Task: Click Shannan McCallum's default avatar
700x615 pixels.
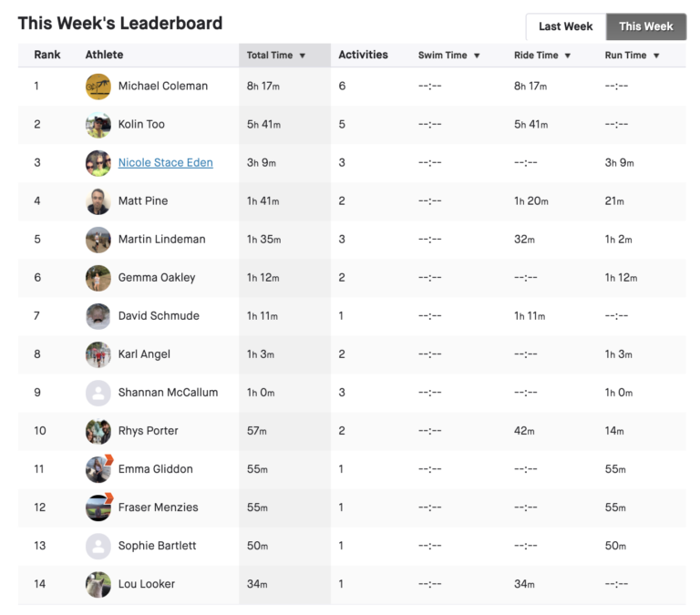Action: tap(98, 393)
